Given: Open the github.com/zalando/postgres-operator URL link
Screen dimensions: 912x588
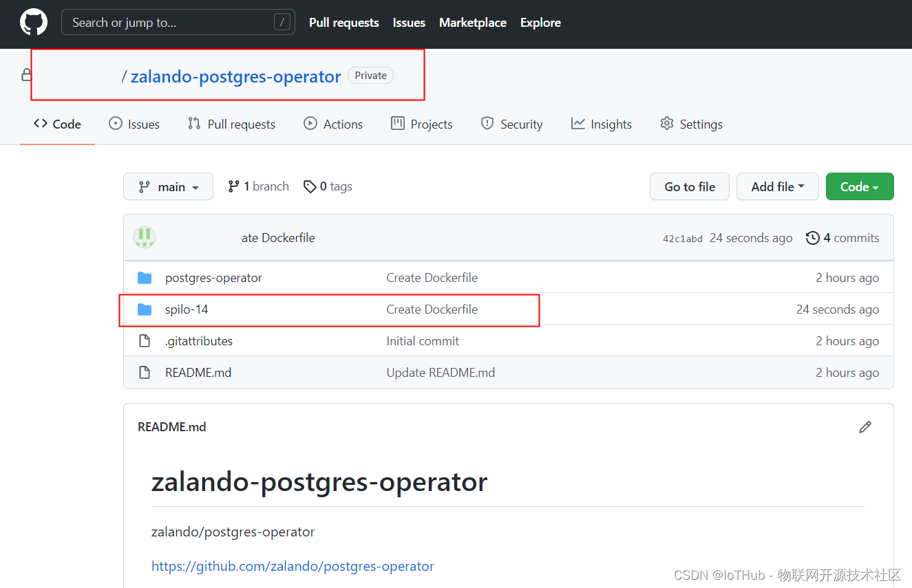Looking at the screenshot, I should pos(293,566).
